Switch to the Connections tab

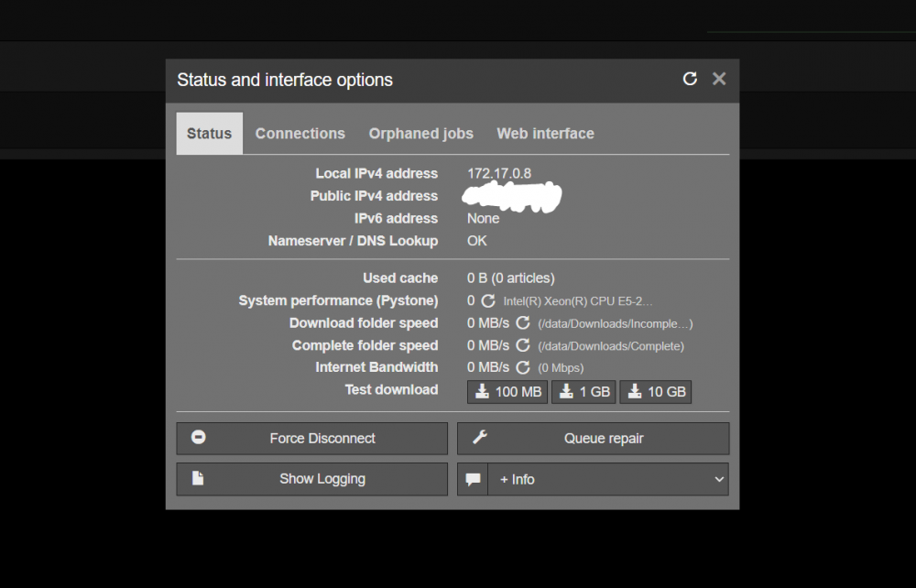tap(300, 134)
